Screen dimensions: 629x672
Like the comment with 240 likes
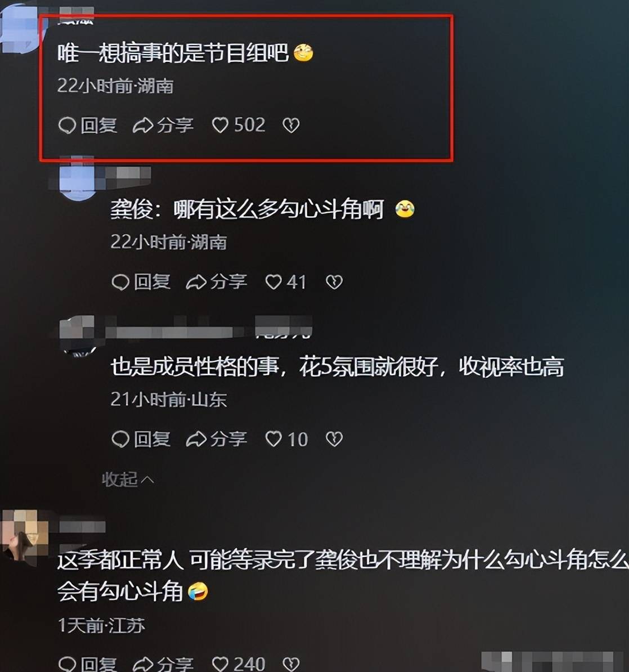239,664
